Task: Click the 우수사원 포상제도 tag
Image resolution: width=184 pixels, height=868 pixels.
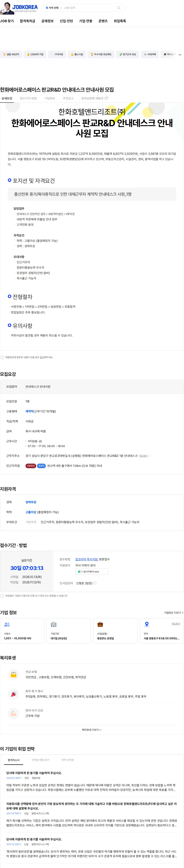Action: click(101, 54)
